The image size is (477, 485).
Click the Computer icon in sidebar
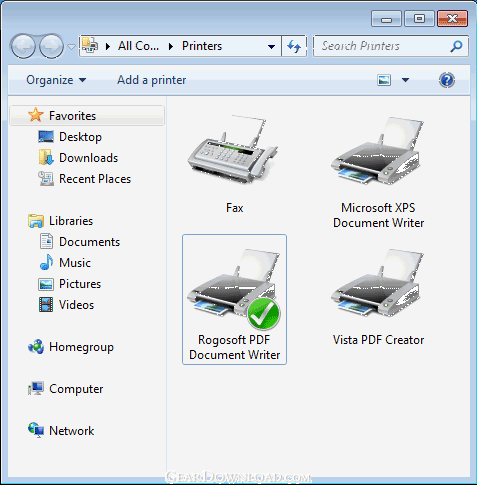(x=36, y=389)
